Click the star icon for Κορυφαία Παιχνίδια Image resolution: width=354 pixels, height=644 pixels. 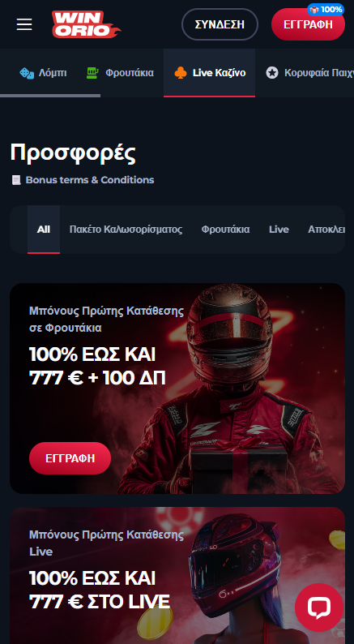pyautogui.click(x=272, y=73)
